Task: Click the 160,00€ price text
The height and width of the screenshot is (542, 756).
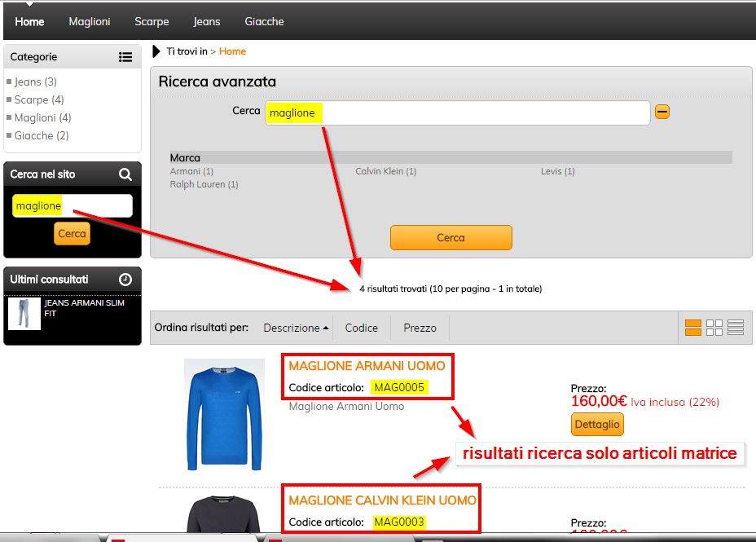Action: tap(599, 401)
